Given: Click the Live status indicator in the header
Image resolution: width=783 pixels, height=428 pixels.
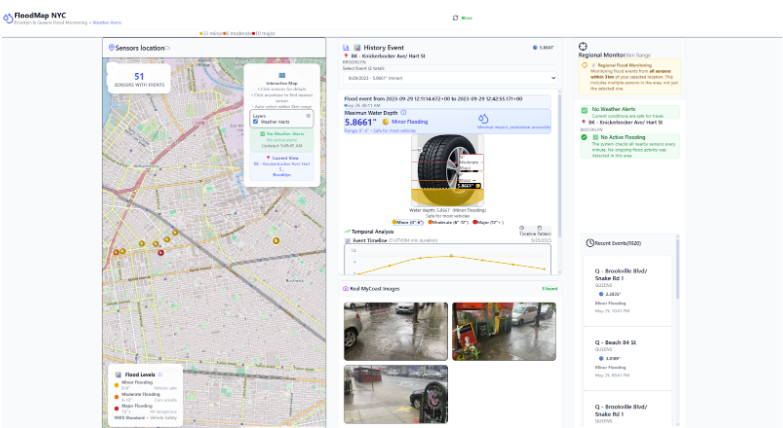Looking at the screenshot, I should (x=467, y=18).
